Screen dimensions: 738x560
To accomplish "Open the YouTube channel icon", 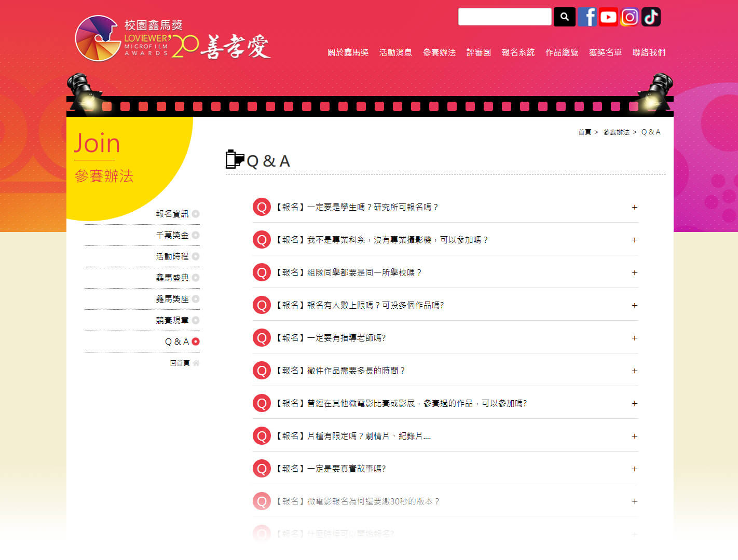I will (x=608, y=17).
